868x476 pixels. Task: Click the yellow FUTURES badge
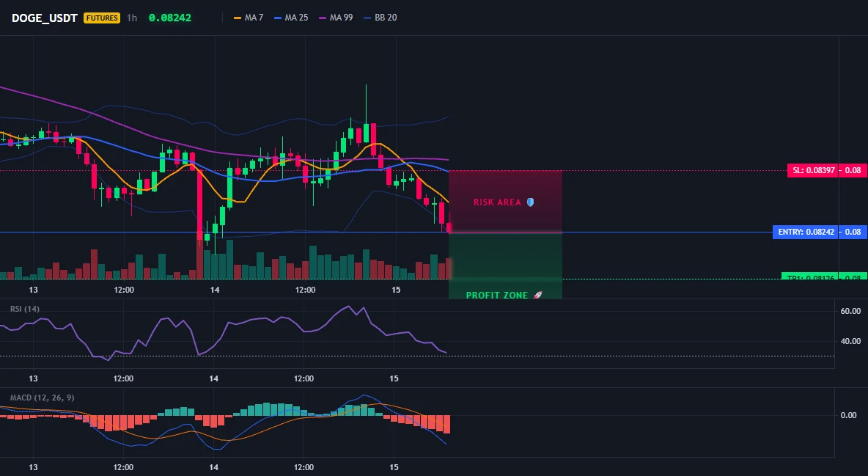[x=102, y=18]
